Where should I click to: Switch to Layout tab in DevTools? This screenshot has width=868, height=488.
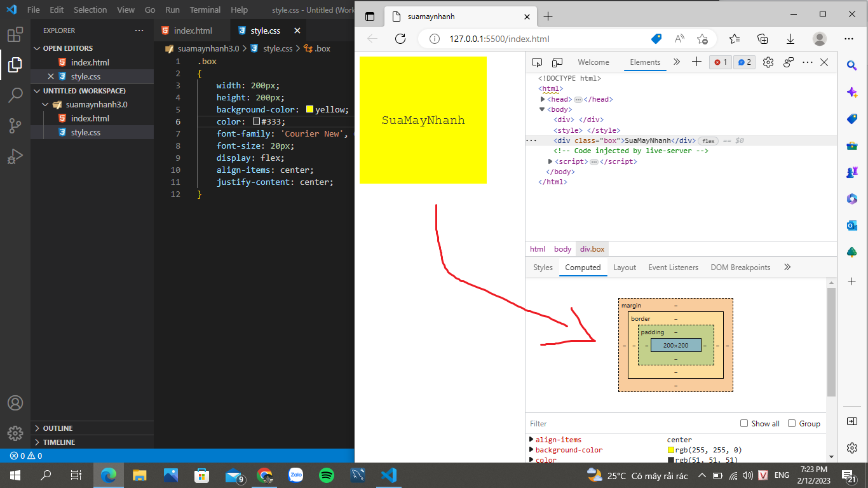[x=625, y=268]
